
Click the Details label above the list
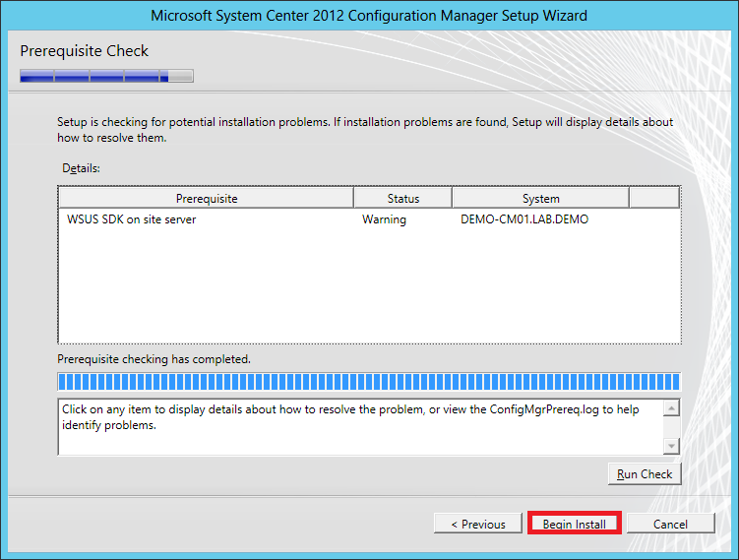pos(81,168)
